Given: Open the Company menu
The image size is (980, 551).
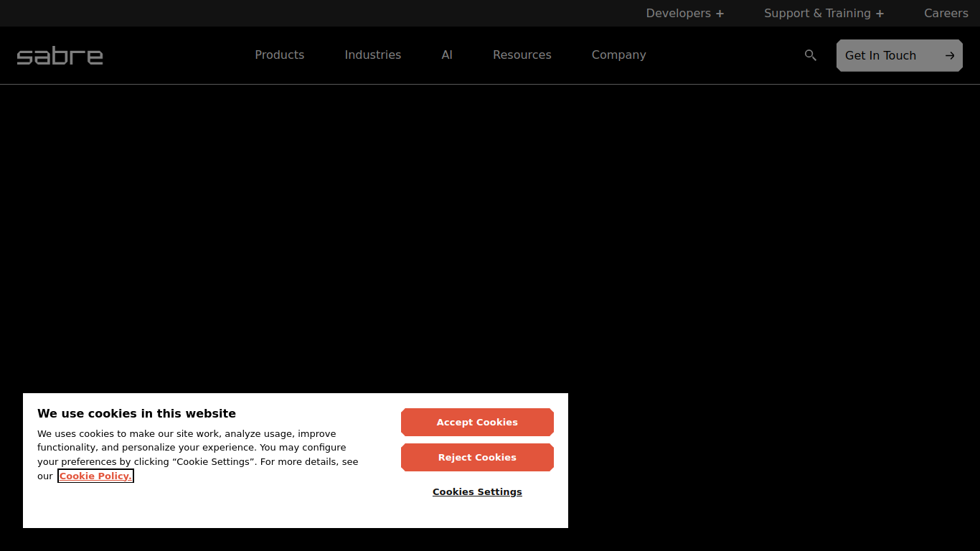Looking at the screenshot, I should [619, 55].
